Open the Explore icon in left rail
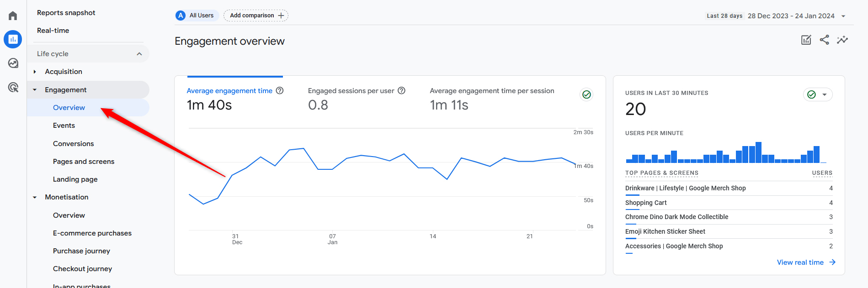This screenshot has width=868, height=288. pos(13,63)
